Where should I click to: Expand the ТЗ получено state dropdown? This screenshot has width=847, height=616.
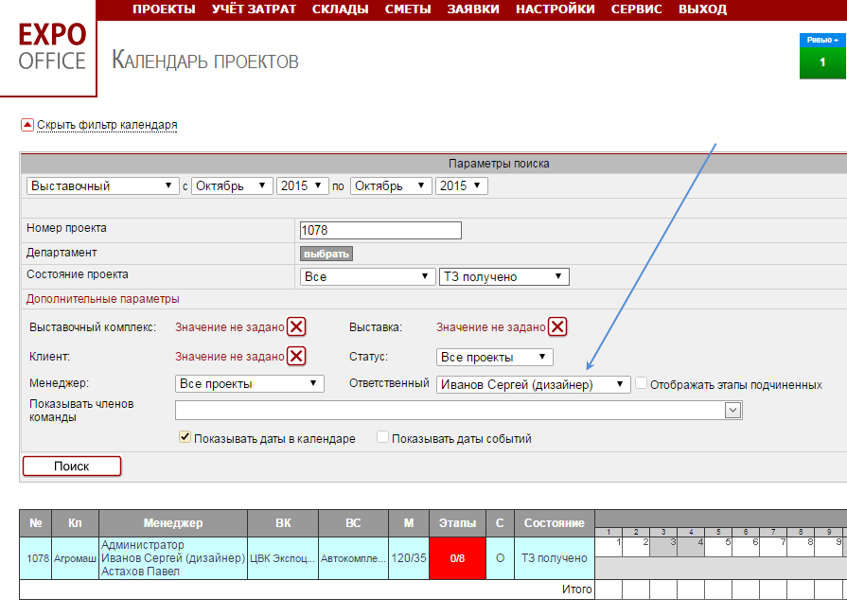coord(503,277)
